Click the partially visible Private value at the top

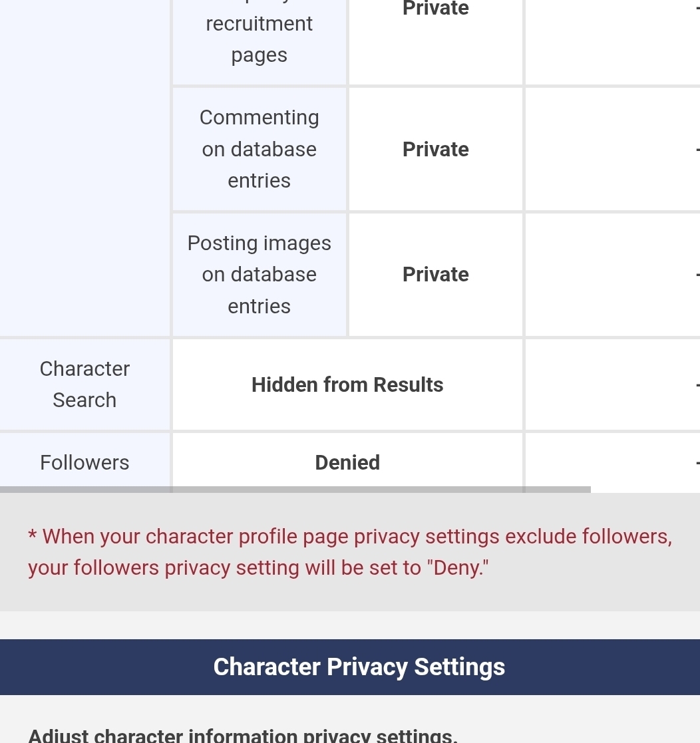pos(435,9)
